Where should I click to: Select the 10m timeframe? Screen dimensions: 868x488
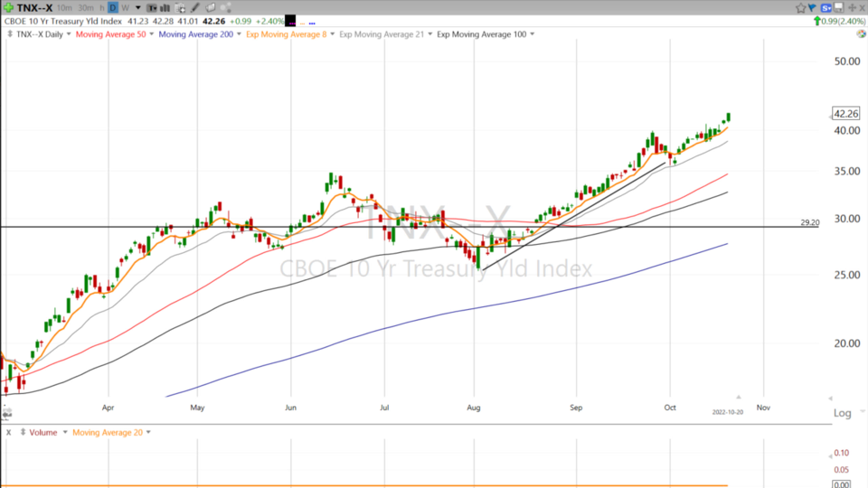pyautogui.click(x=64, y=8)
